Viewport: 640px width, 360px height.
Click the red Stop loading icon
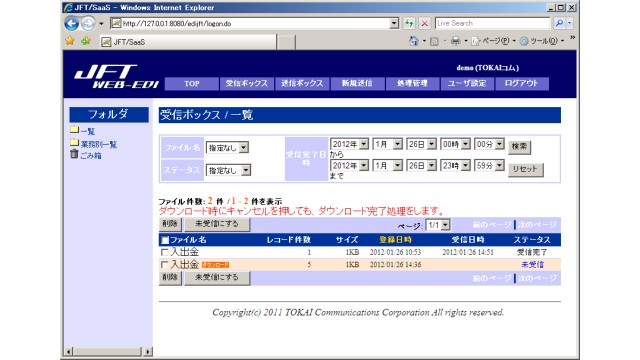[424, 23]
